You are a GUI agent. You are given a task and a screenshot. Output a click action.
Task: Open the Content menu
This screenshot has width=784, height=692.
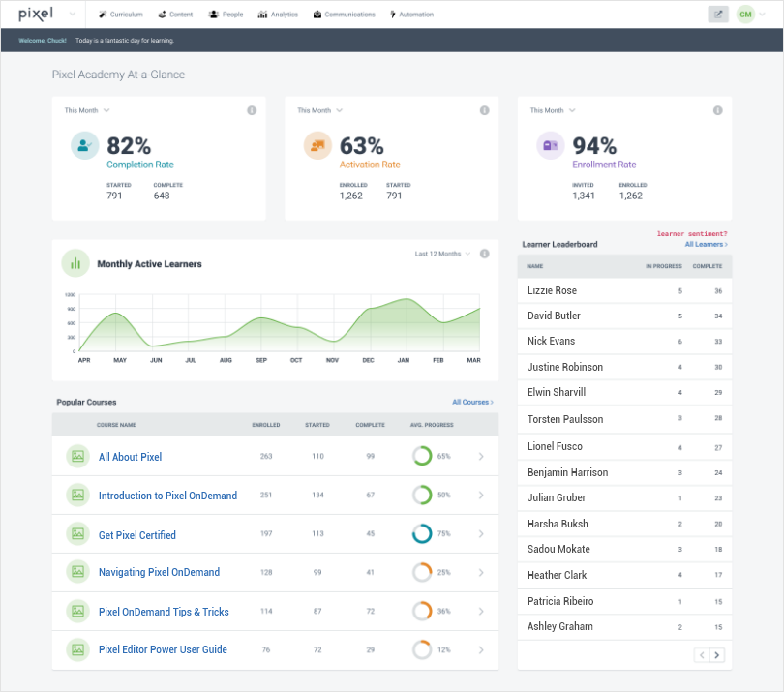[175, 15]
